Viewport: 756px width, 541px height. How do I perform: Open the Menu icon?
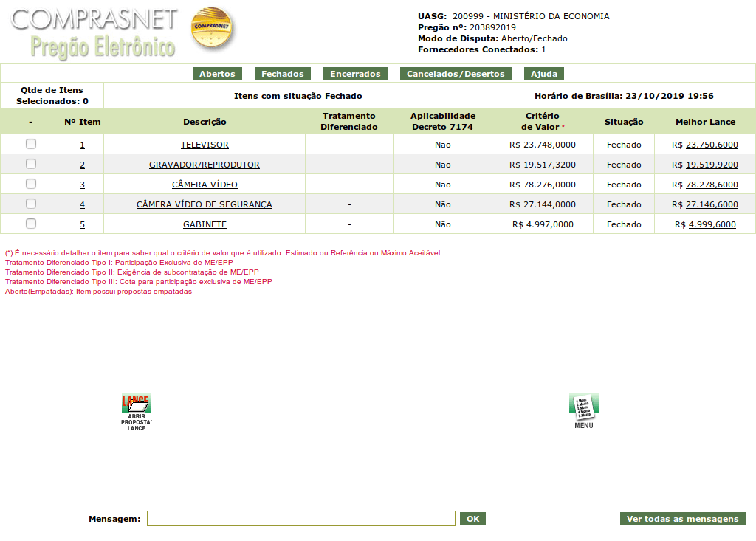pos(584,411)
